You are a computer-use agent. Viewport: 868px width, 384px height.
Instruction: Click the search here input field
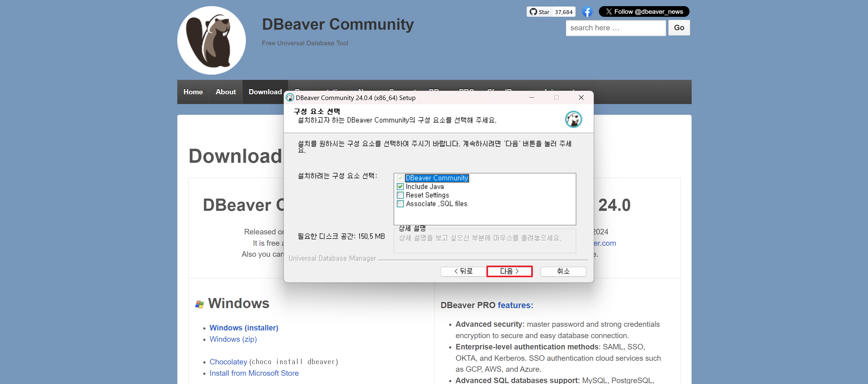(615, 28)
